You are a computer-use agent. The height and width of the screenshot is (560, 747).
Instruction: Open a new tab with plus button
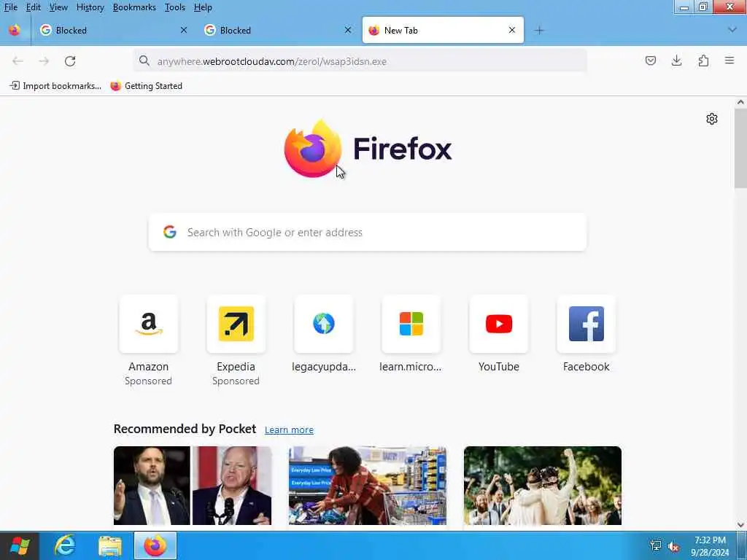[x=539, y=31]
